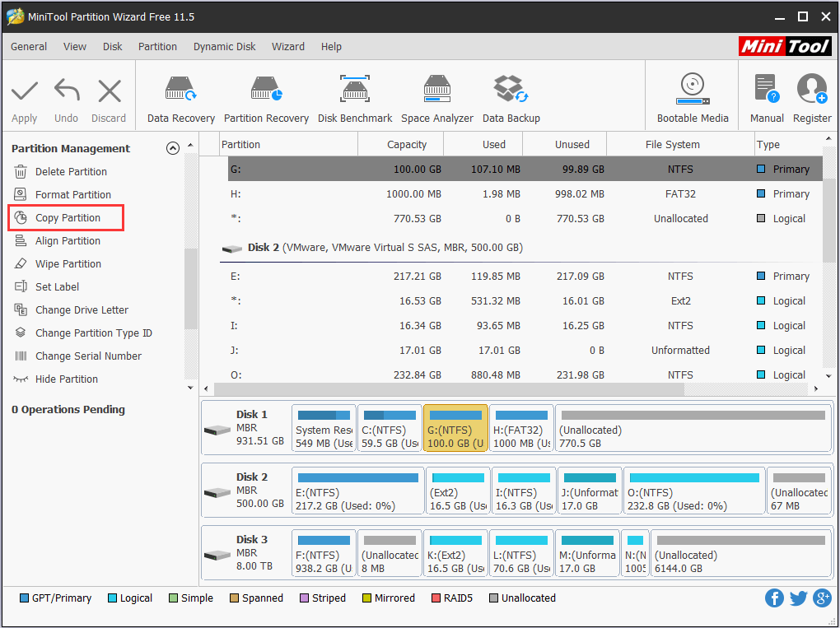
Task: Sort by Partition column header
Action: click(x=289, y=145)
